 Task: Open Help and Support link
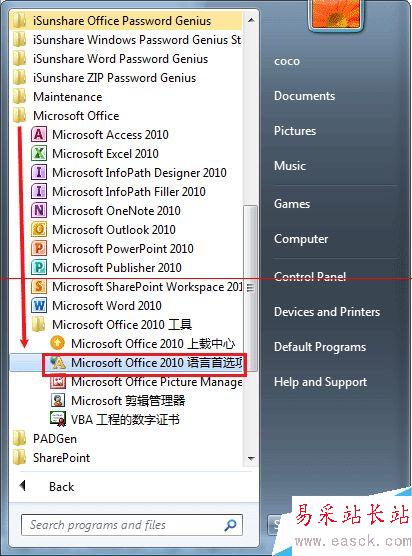click(321, 382)
